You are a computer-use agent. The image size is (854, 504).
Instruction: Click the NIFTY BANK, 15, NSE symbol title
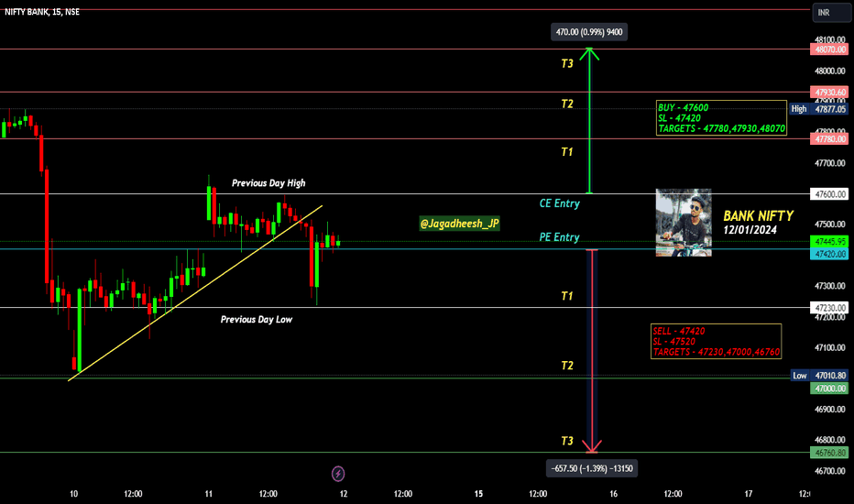click(42, 11)
